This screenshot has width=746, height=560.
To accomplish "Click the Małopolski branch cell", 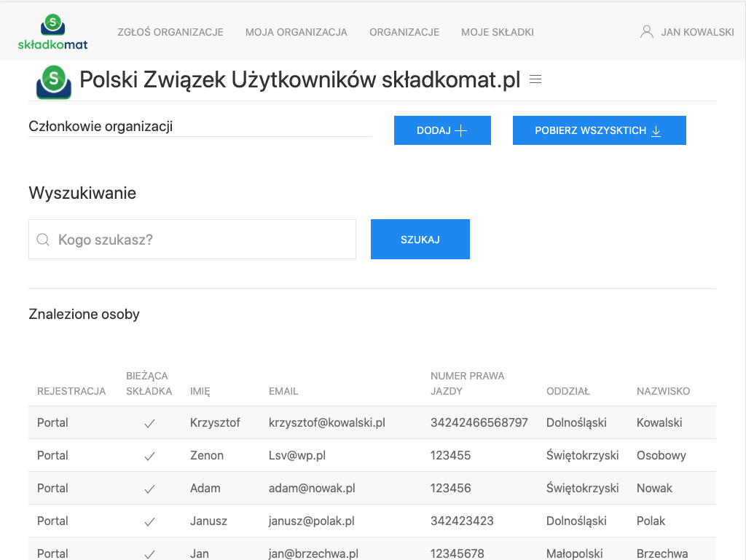I will coord(574,553).
